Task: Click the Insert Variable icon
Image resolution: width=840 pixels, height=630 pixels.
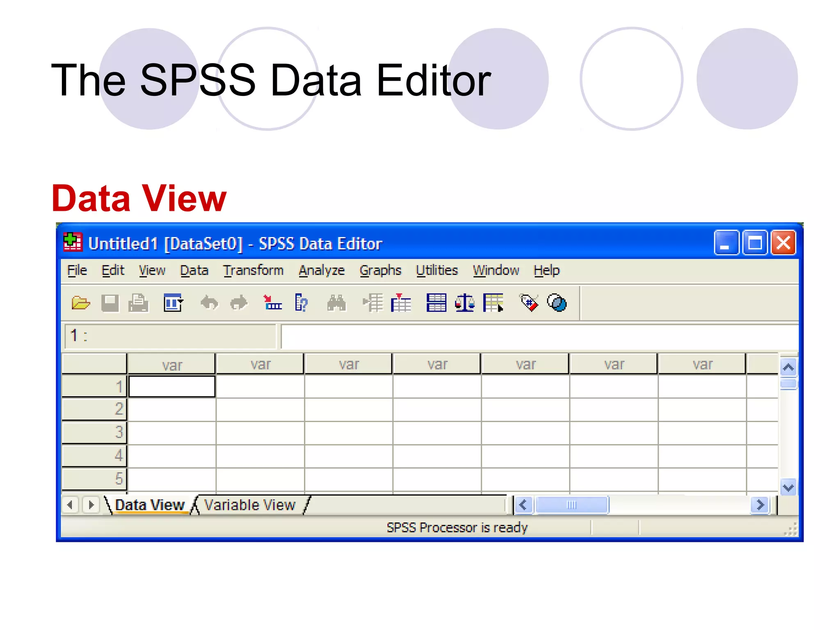Action: 401,303
